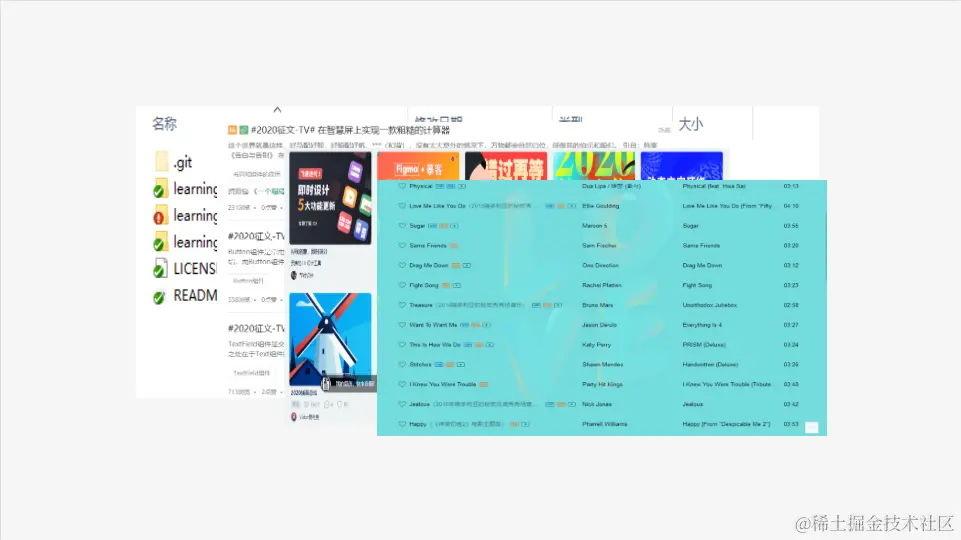Image resolution: width=961 pixels, height=540 pixels.
Task: Select the .git folder name
Action: point(183,162)
